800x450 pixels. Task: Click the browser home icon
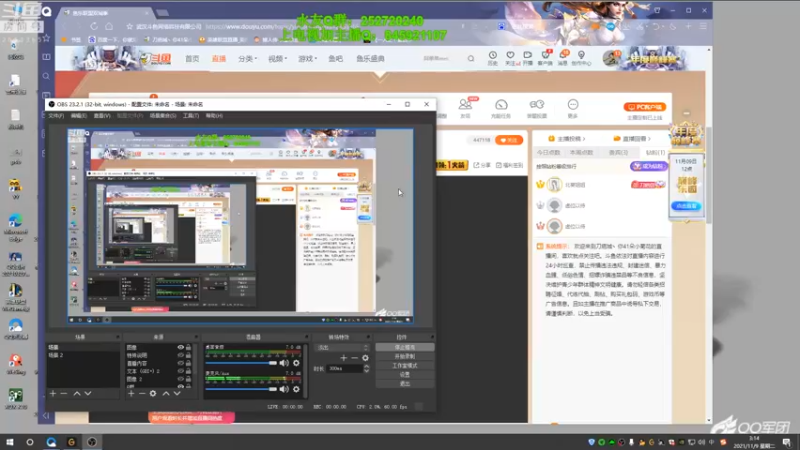109,26
